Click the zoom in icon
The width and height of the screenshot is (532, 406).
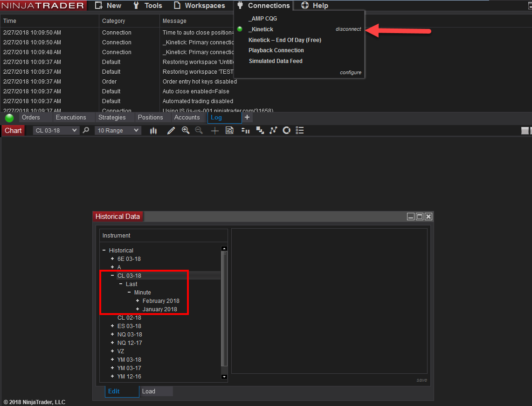click(x=186, y=130)
